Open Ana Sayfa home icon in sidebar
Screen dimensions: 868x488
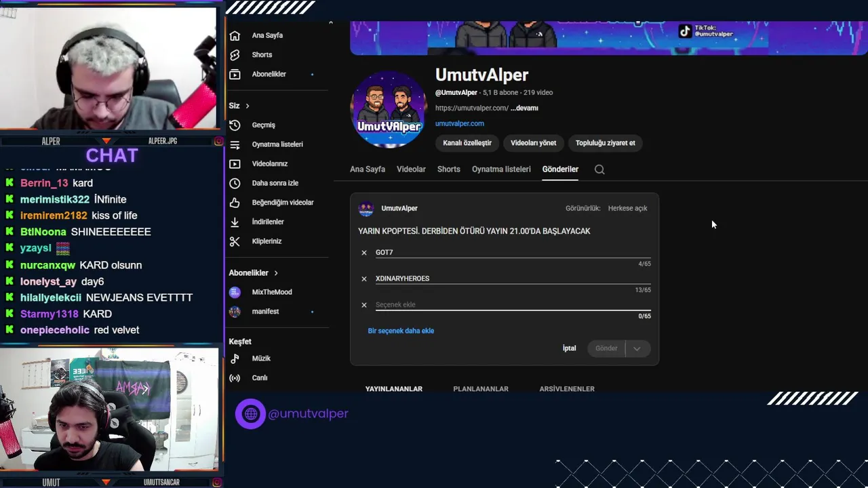[235, 35]
